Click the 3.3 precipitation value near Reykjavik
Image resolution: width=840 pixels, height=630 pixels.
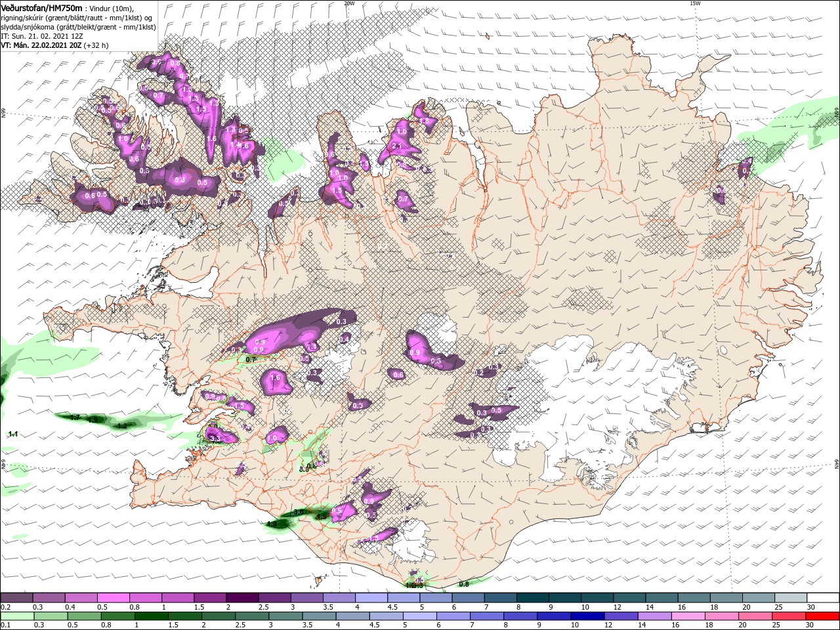[215, 437]
